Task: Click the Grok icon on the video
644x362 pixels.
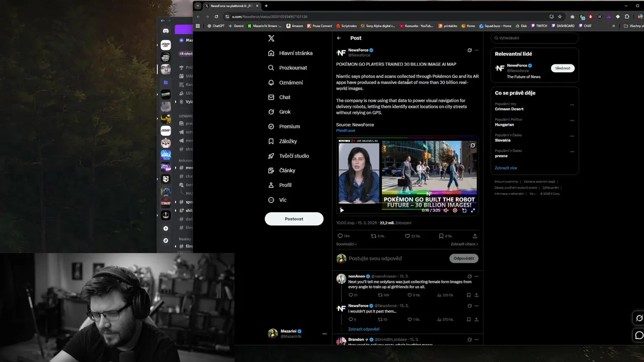Action: coord(472,145)
